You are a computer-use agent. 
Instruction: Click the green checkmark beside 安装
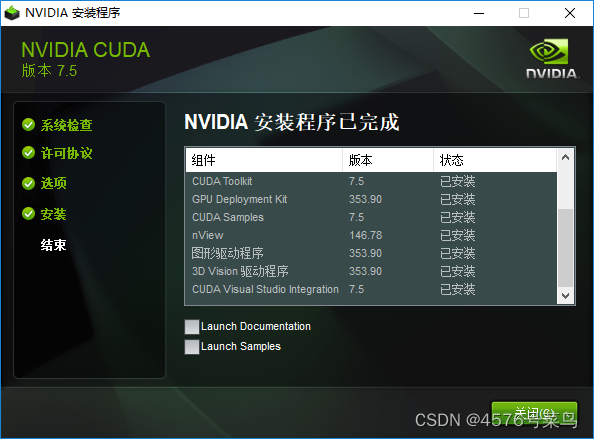(x=28, y=214)
